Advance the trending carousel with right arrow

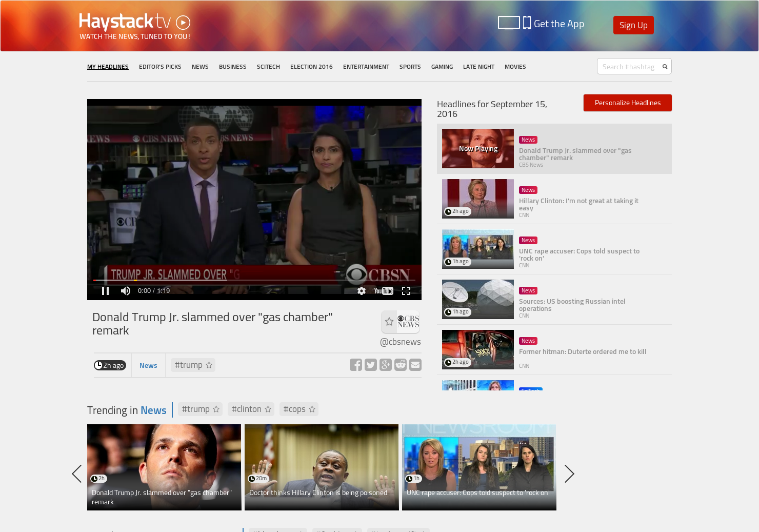click(569, 474)
